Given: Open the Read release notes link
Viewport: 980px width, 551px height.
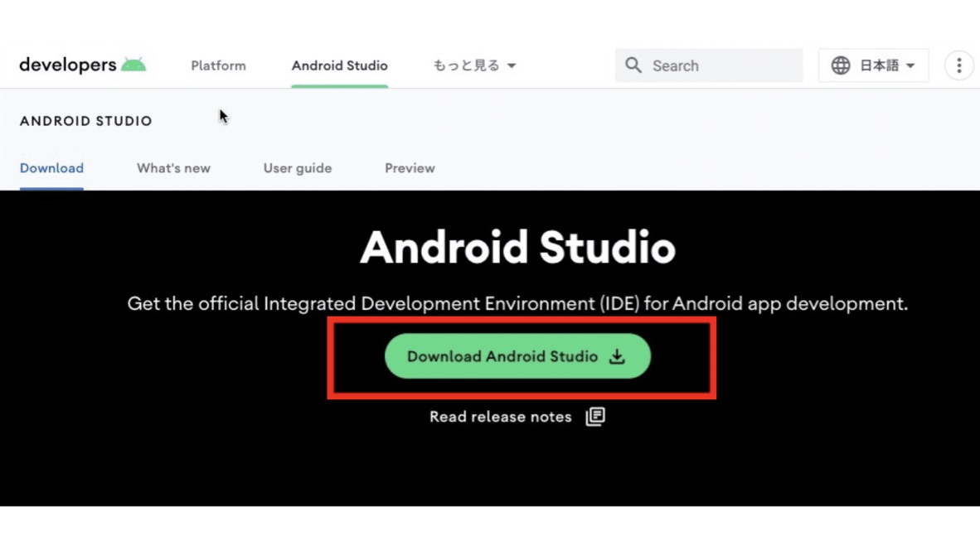Looking at the screenshot, I should (500, 417).
